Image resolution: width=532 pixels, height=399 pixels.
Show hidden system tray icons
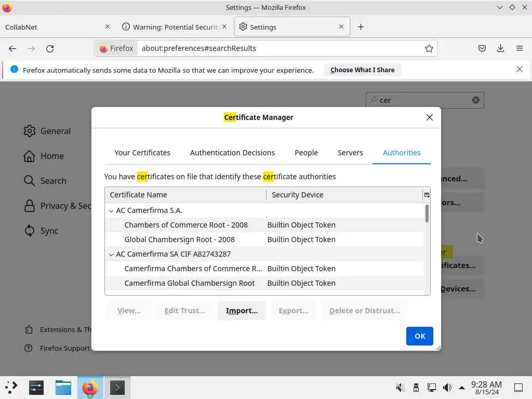tap(462, 388)
